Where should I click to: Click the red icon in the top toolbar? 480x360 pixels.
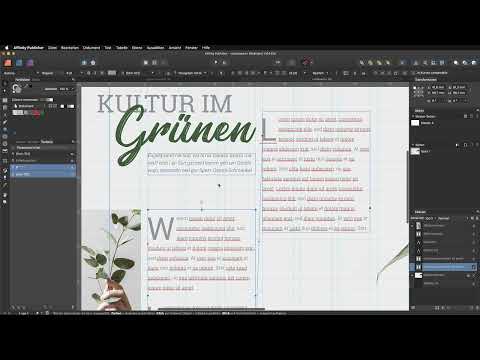307,62
